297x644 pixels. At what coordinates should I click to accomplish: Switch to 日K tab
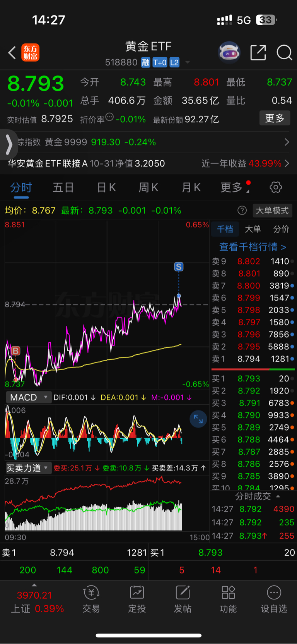coord(106,187)
